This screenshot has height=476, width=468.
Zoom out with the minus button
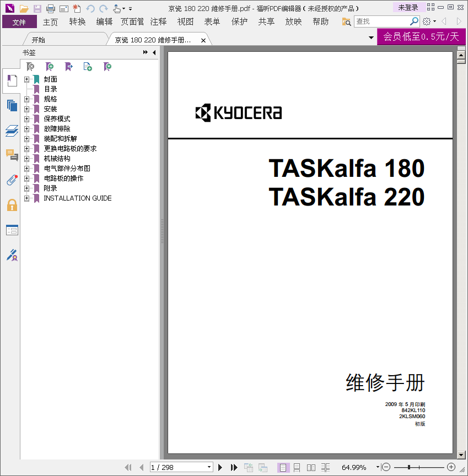click(x=386, y=467)
